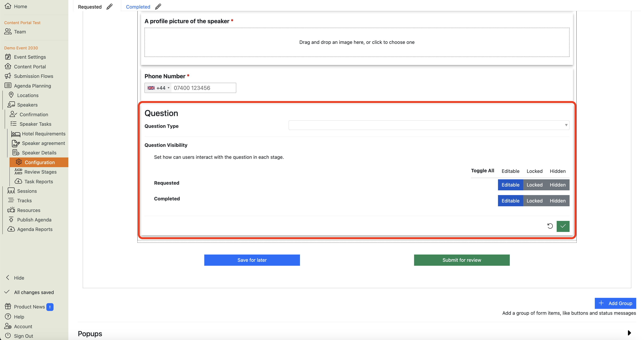644x340 pixels.
Task: Switch to the Requested tab
Action: (90, 7)
